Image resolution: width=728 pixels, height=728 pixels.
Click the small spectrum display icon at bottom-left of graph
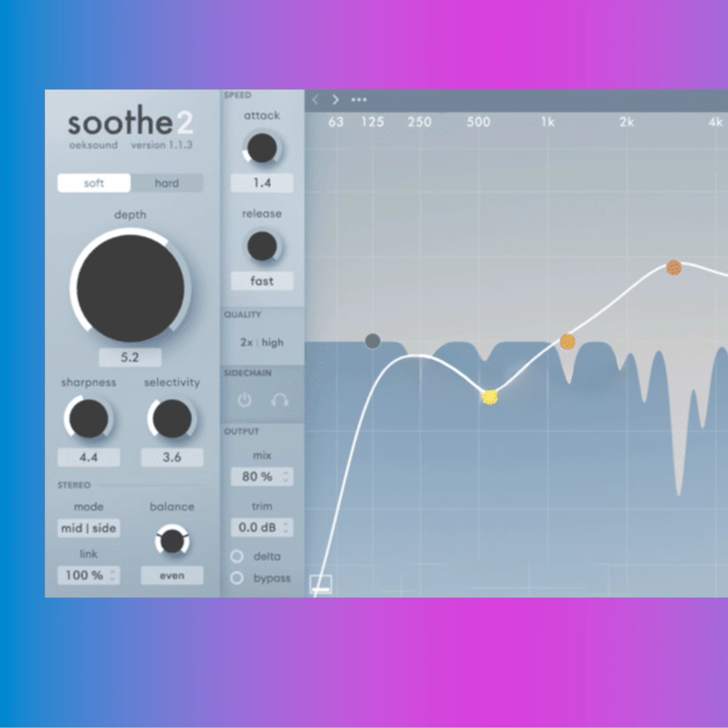click(x=321, y=584)
